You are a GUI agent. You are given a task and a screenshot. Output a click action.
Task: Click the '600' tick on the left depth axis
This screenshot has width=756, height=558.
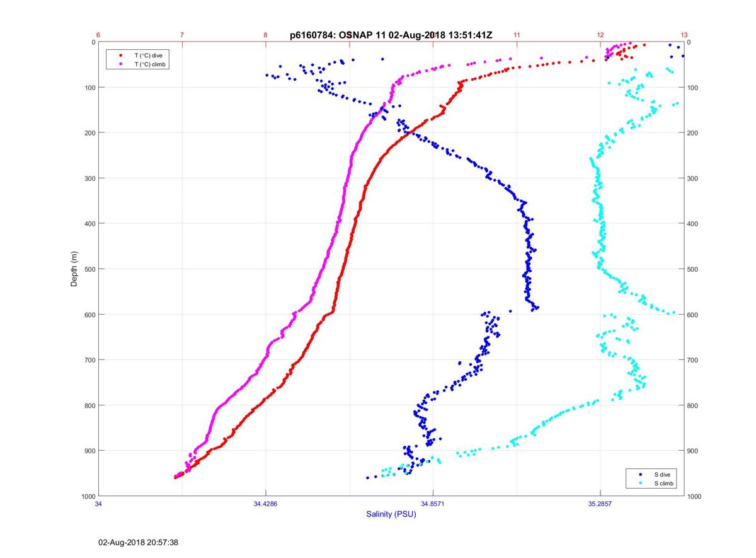click(x=89, y=315)
